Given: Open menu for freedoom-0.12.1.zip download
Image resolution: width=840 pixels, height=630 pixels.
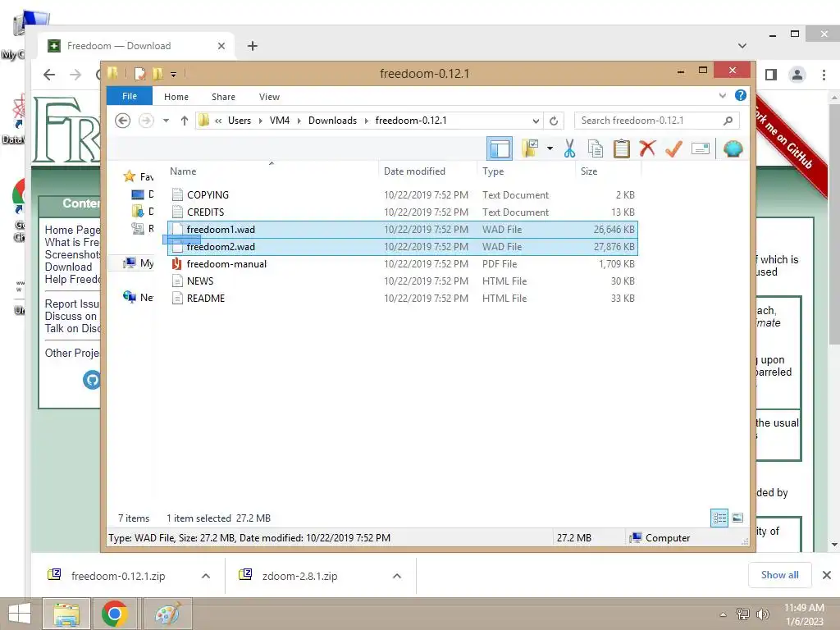Looking at the screenshot, I should point(206,576).
